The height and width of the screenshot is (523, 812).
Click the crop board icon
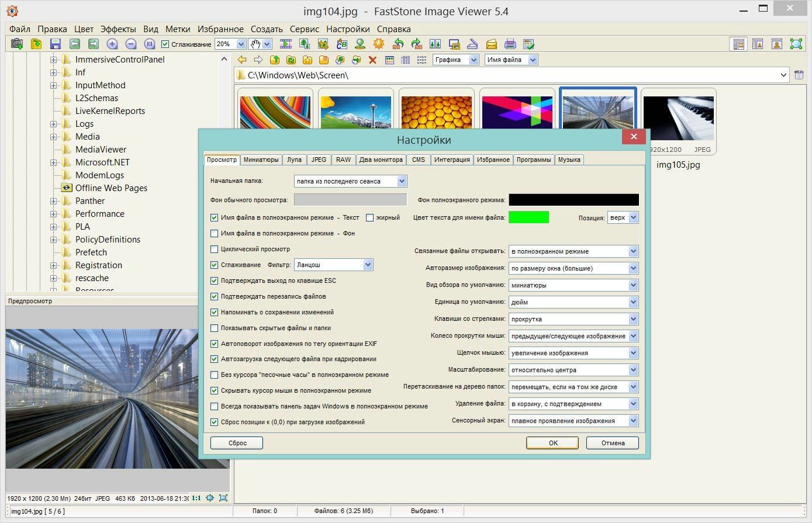click(323, 44)
